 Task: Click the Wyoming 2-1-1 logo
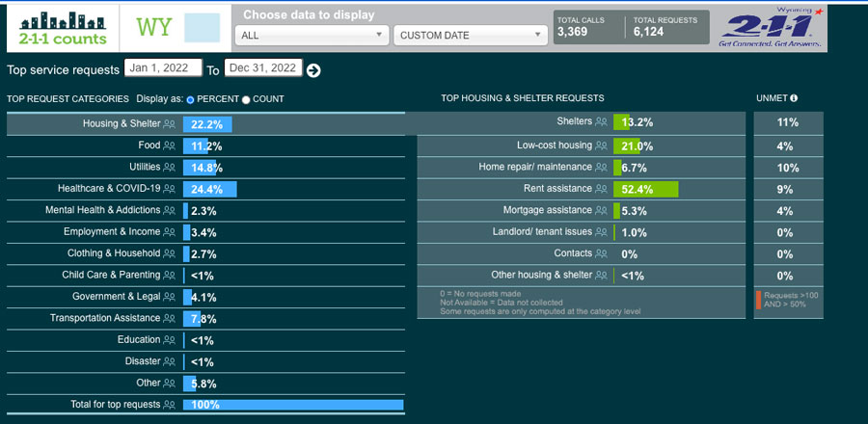click(772, 28)
